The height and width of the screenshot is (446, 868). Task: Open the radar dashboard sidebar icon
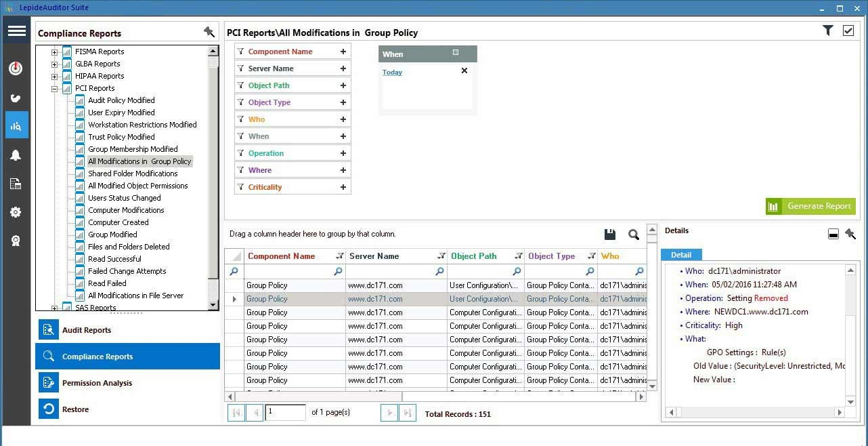16,68
